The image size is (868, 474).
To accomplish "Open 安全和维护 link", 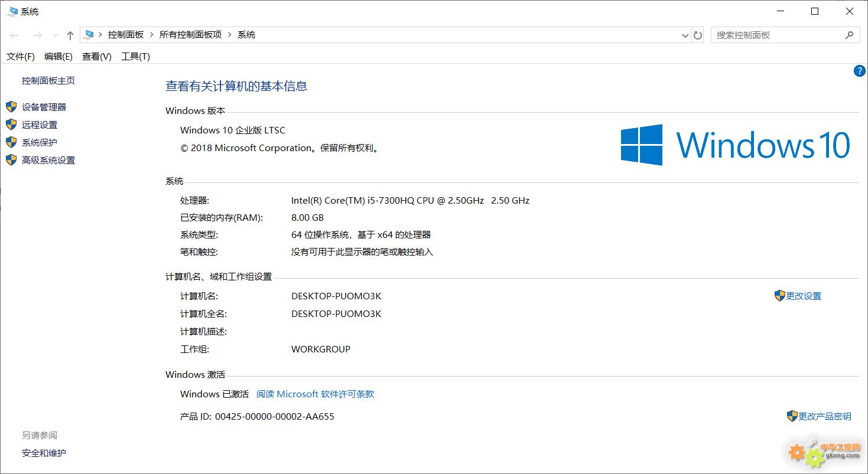I will coord(44,453).
